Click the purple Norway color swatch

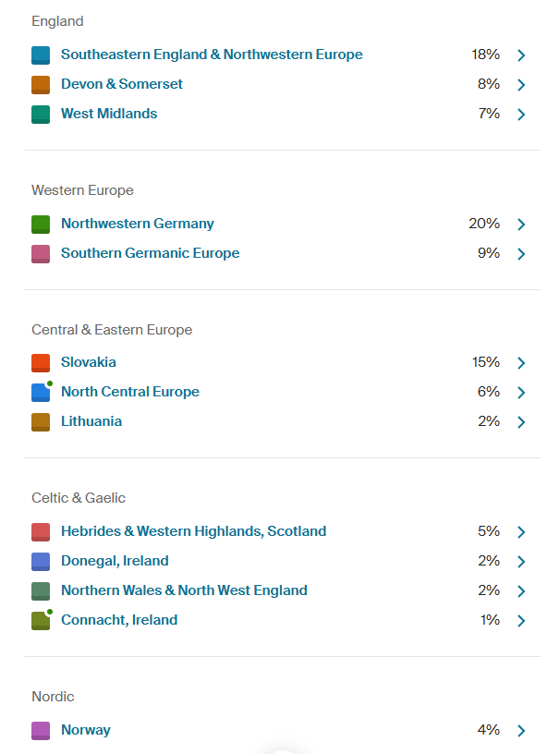click(x=41, y=731)
